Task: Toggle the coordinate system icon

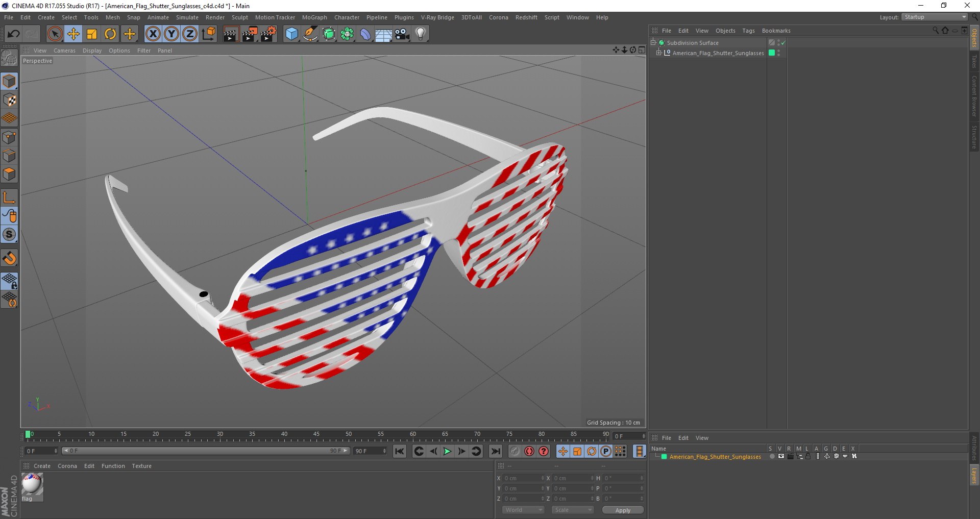Action: (x=208, y=34)
